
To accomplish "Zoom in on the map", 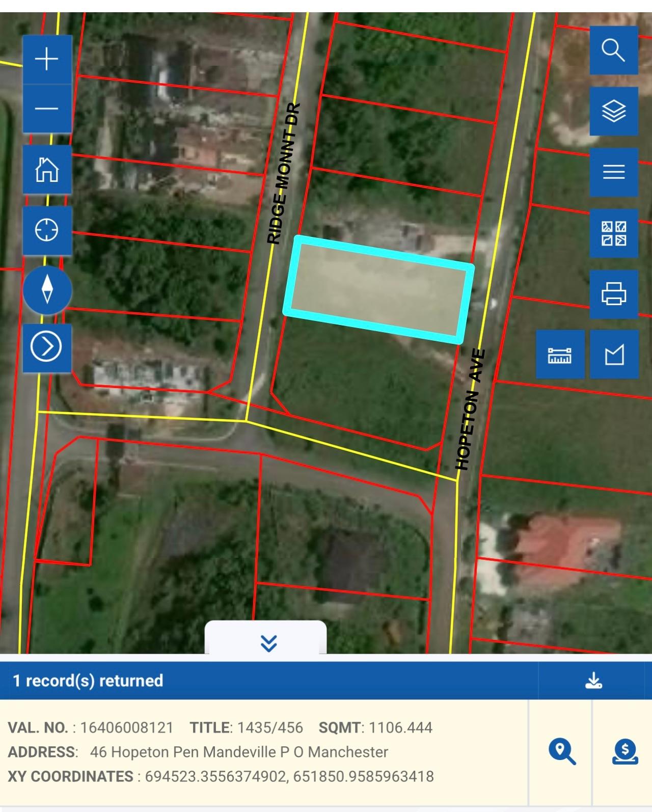I will pos(47,59).
